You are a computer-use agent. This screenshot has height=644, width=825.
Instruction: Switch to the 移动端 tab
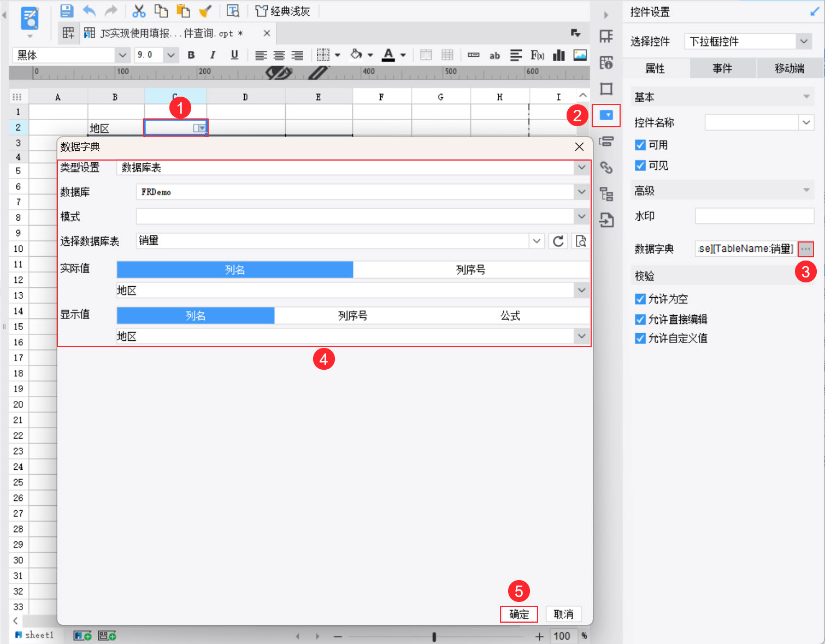(x=789, y=68)
